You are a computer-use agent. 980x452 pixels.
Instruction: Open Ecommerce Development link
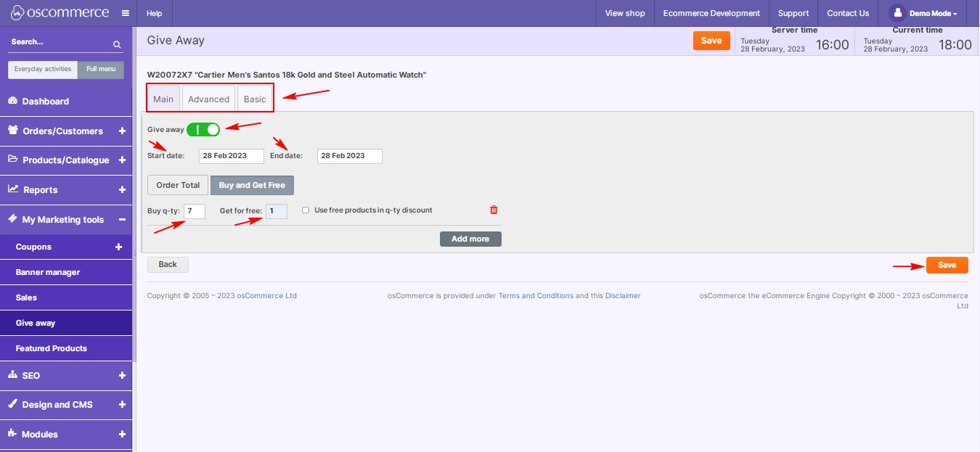click(x=711, y=13)
